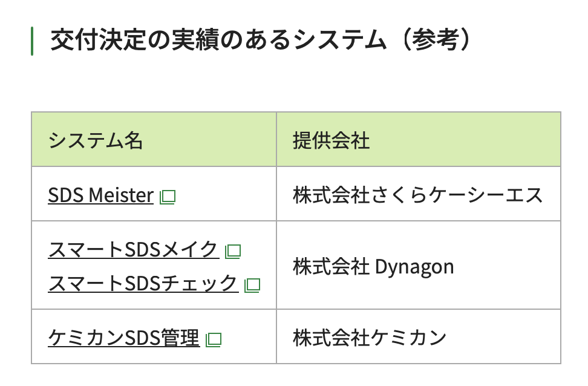Click external link icon after スマートSDSメイク
The height and width of the screenshot is (386, 588).
(x=233, y=251)
